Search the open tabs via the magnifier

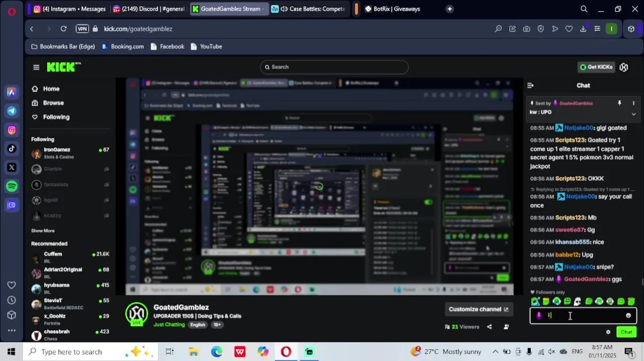(x=584, y=9)
